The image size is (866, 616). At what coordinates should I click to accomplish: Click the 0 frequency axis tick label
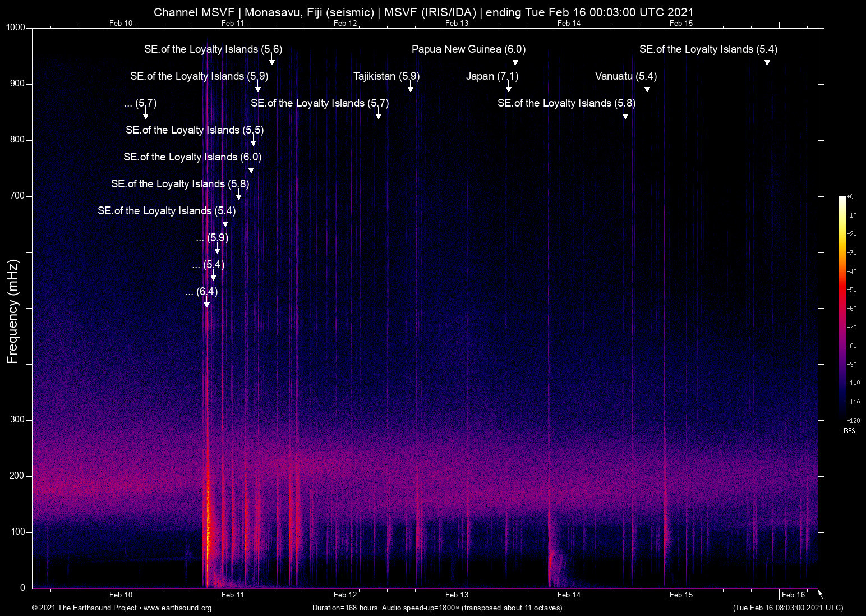[22, 588]
